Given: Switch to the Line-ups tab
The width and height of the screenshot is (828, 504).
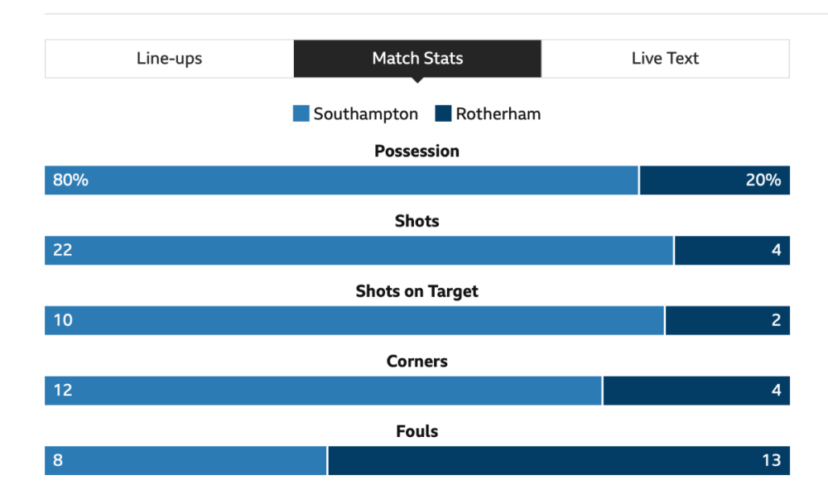Looking at the screenshot, I should pos(169,58).
